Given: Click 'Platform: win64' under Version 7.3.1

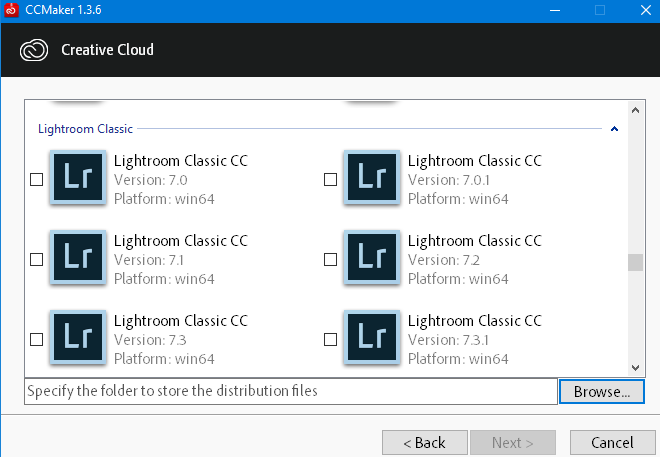Looking at the screenshot, I should [x=458, y=359].
